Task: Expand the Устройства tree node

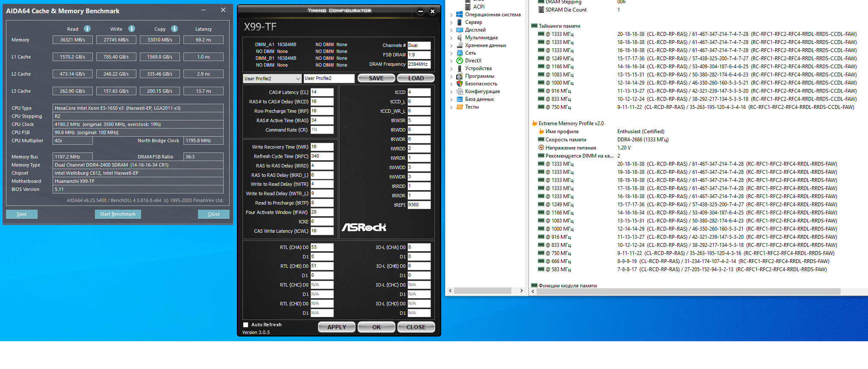Action: [452, 68]
